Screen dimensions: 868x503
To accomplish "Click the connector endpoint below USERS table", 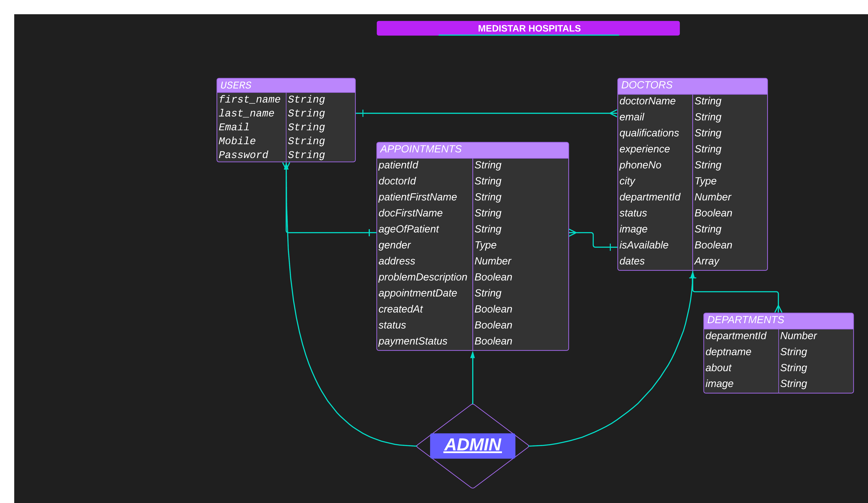I will 286,166.
